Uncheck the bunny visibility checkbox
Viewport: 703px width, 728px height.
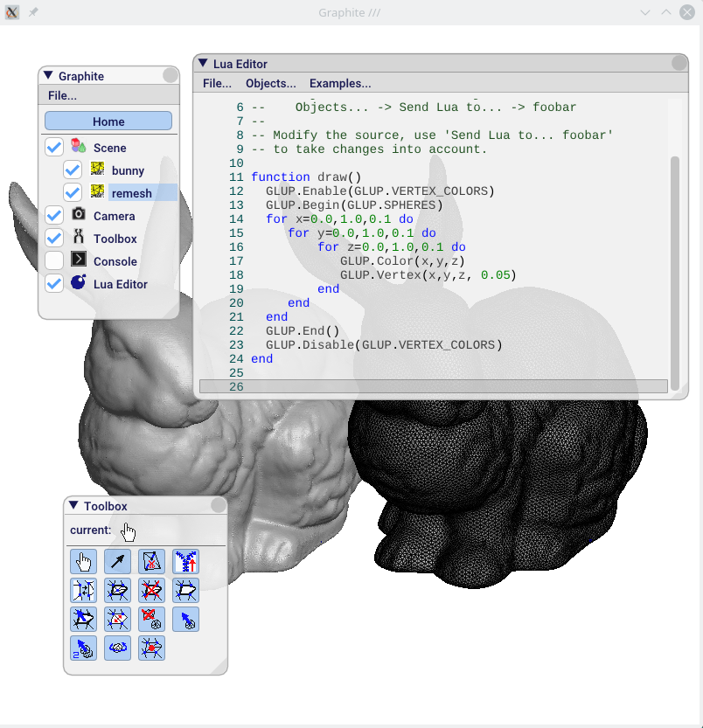[x=72, y=170]
